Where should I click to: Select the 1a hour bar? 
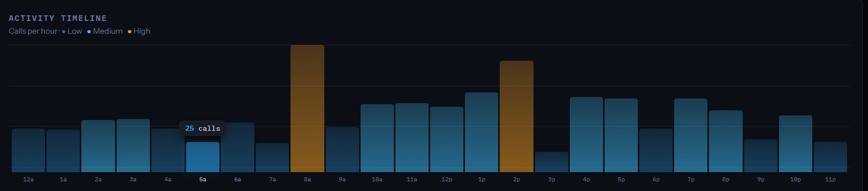pos(63,151)
